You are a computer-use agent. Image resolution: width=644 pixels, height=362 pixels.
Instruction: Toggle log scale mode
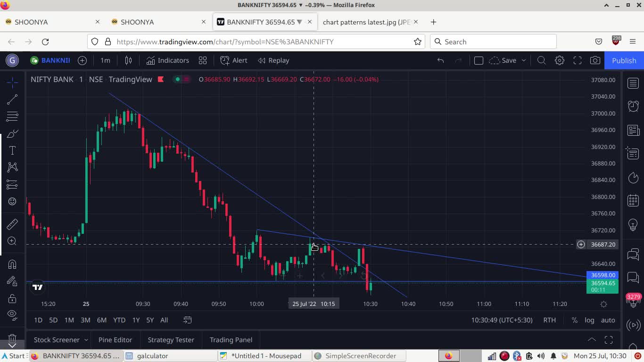tap(589, 320)
